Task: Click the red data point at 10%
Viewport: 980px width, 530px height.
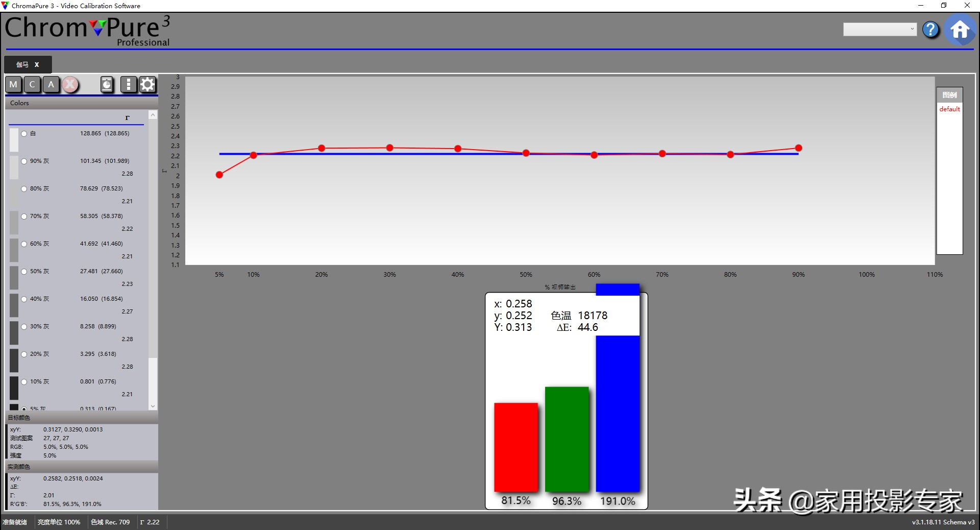Action: pyautogui.click(x=253, y=155)
